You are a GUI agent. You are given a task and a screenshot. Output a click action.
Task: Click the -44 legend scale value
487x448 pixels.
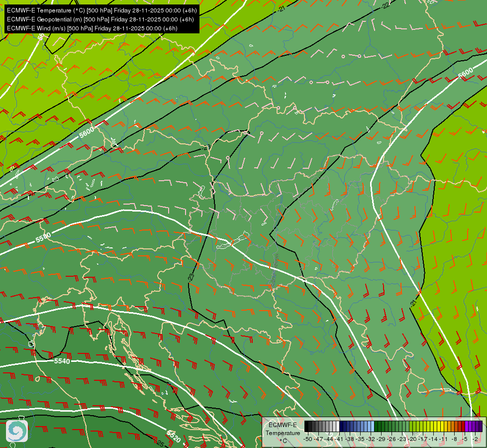click(x=329, y=439)
